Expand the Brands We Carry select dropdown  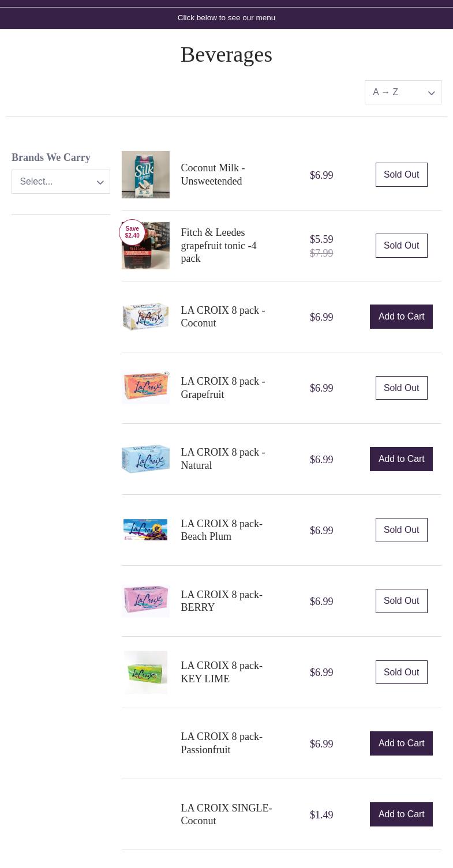click(x=61, y=182)
